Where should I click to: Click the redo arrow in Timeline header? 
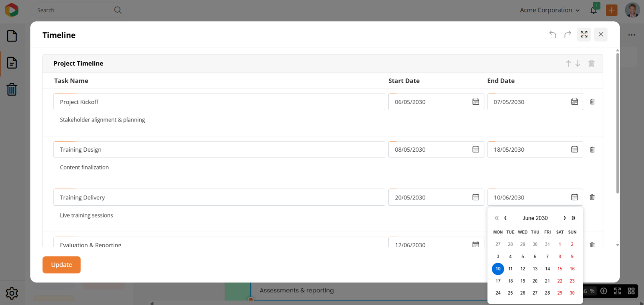[x=568, y=34]
